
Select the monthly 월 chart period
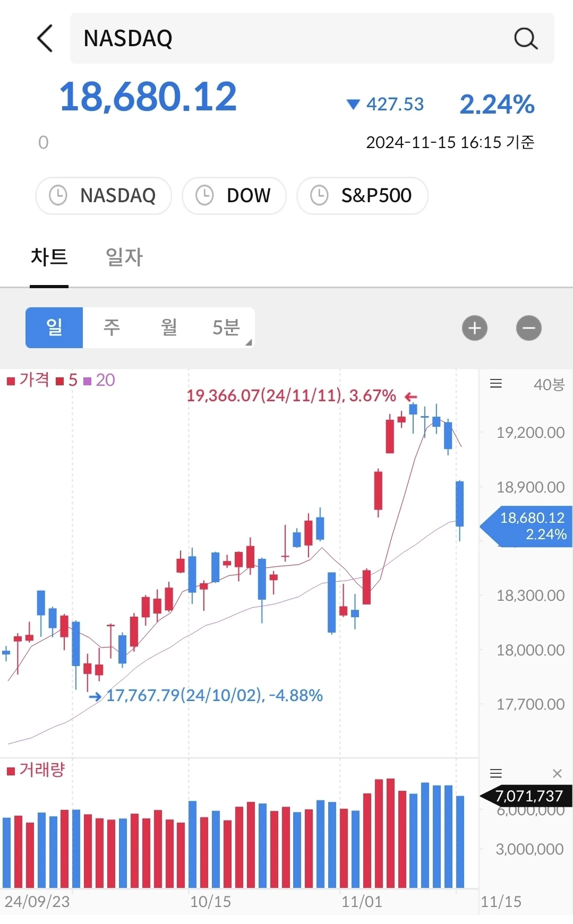click(x=169, y=327)
